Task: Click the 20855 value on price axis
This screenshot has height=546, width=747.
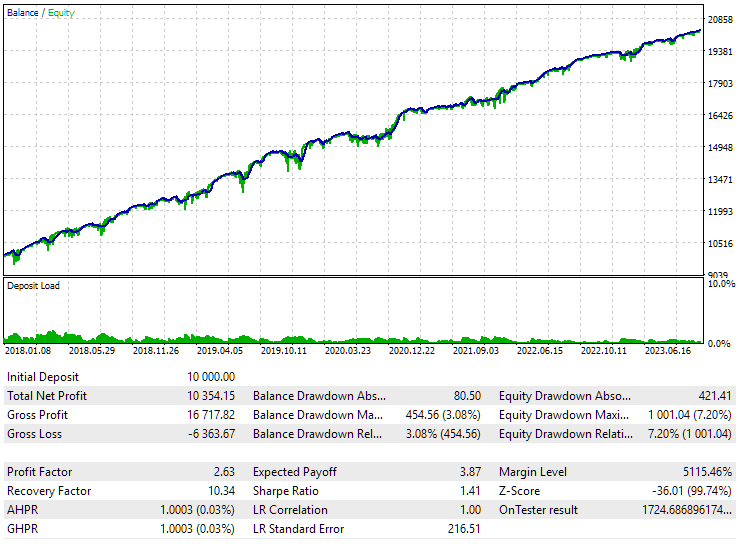Action: (x=721, y=20)
